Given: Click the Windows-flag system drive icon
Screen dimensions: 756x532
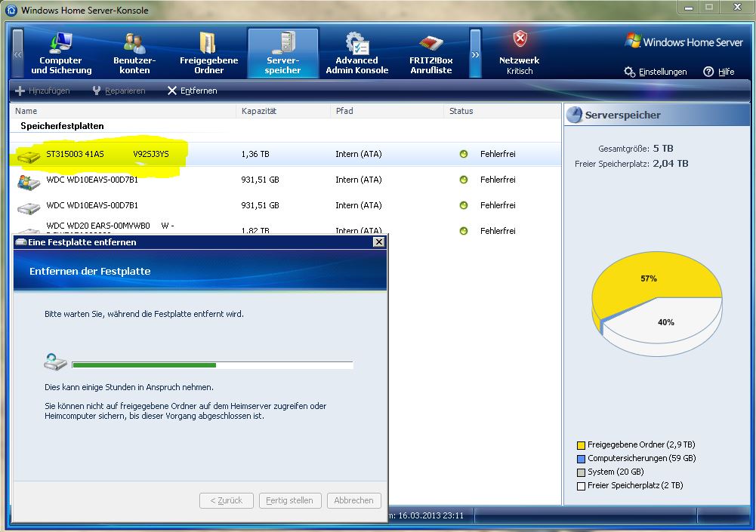Looking at the screenshot, I should [29, 182].
